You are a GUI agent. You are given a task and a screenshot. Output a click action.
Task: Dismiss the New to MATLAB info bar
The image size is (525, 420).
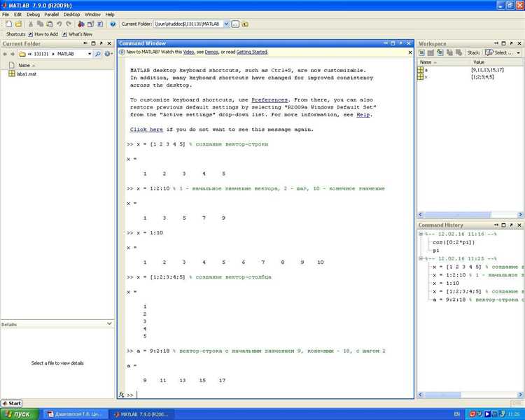coord(409,52)
